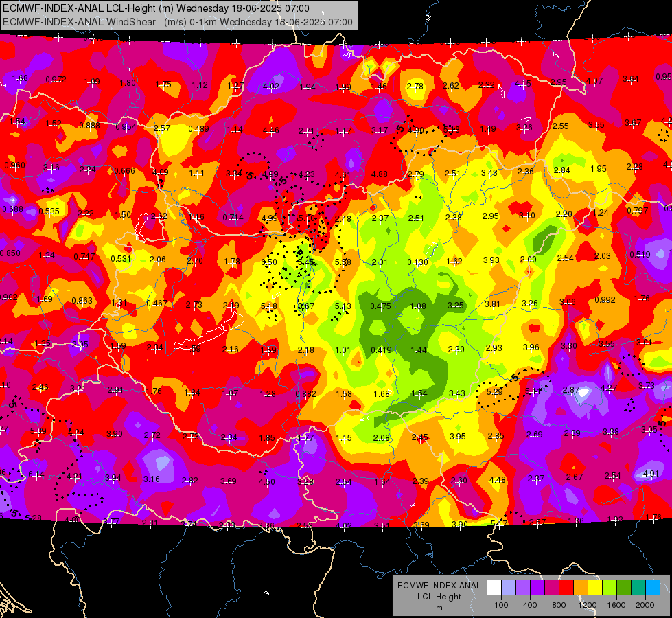Screen dimensions: 672x618
Task: Click the wind shear value 0.531
Action: pos(121,258)
